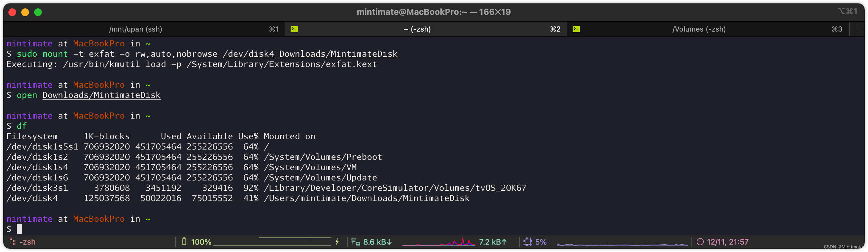Click the 8.6 kB download rate

[x=377, y=242]
